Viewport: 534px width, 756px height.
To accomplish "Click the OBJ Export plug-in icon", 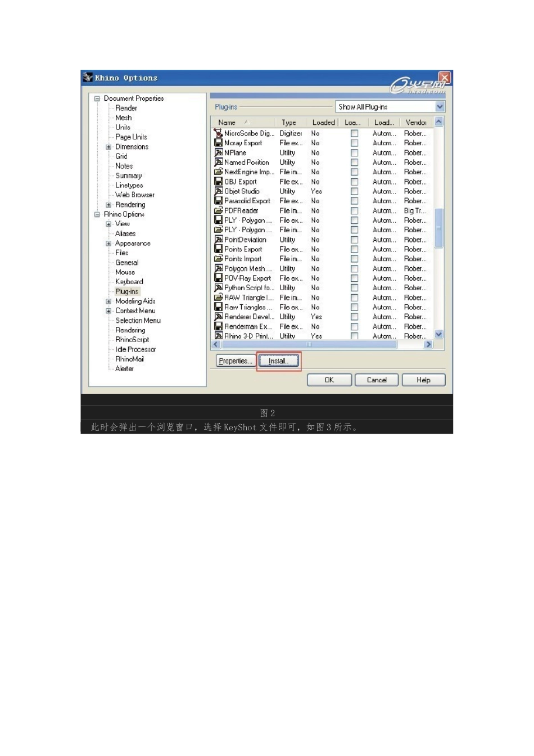I will [218, 182].
